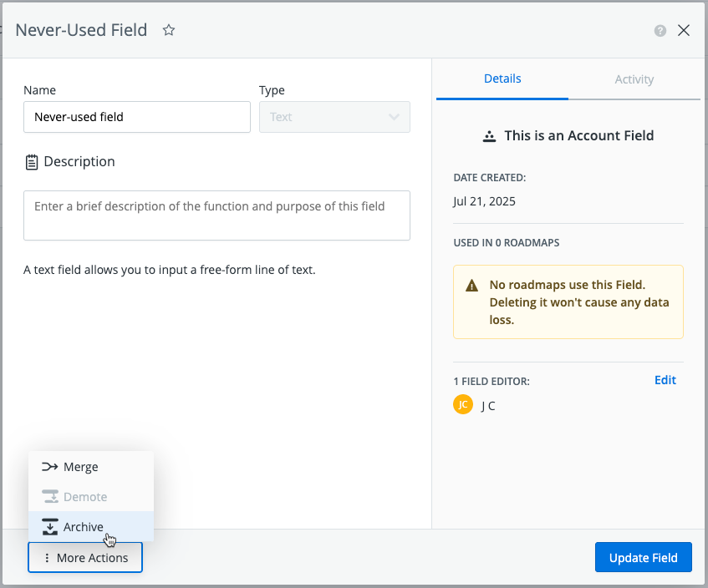Focus the Name text input
The image size is (708, 588).
pos(137,117)
